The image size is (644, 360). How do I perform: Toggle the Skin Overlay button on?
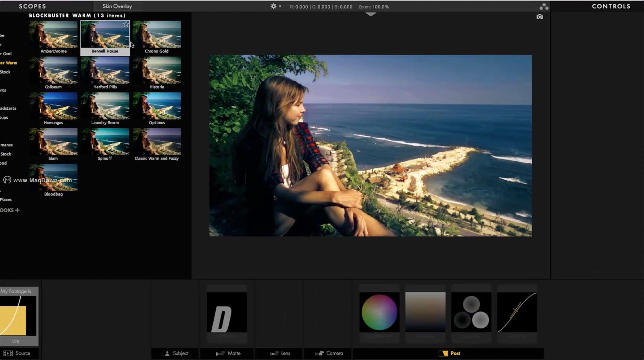pyautogui.click(x=117, y=6)
